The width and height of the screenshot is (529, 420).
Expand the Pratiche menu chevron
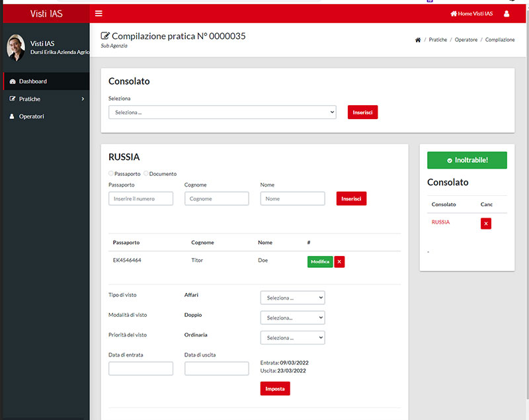[83, 99]
